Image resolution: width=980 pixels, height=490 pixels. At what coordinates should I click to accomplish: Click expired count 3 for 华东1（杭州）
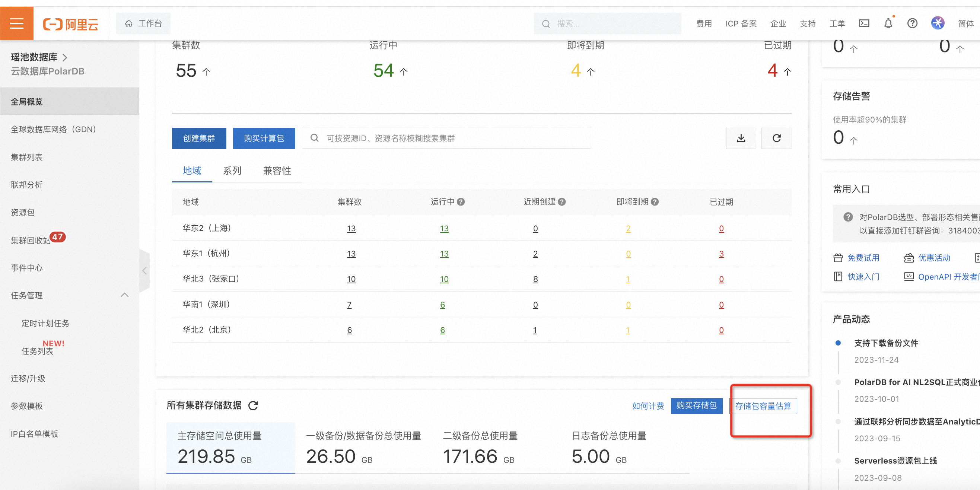[x=721, y=254]
